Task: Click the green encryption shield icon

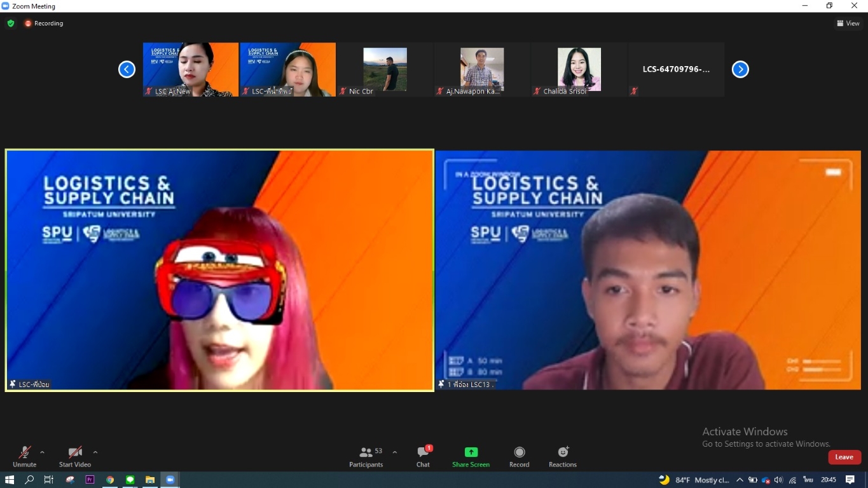Action: [11, 24]
